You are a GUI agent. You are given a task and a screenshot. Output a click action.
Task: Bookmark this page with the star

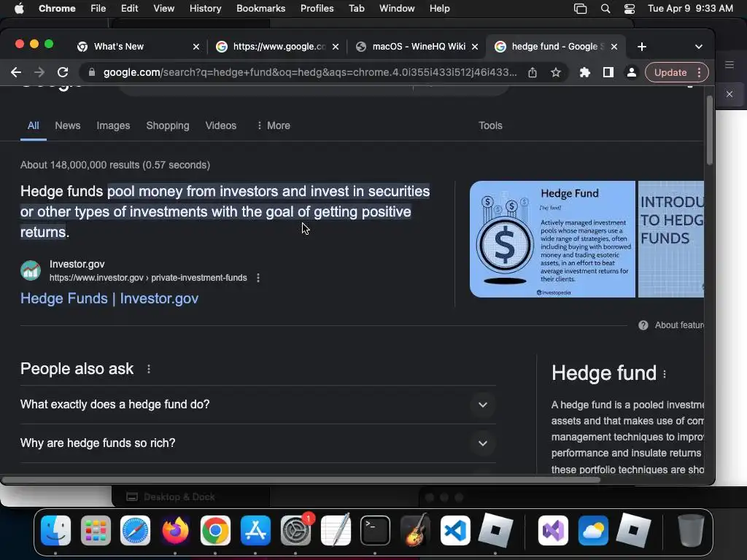[555, 72]
